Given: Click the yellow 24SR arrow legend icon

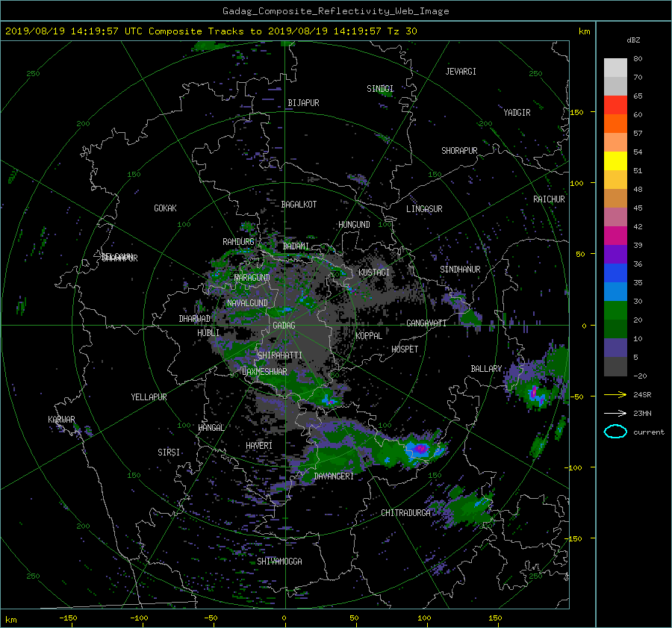Looking at the screenshot, I should [x=615, y=394].
